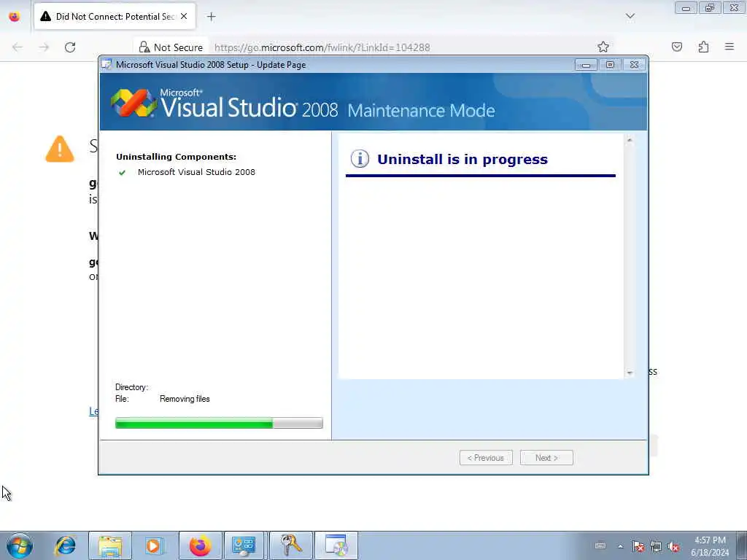Open the keys taskbar application
This screenshot has height=560, width=747.
[x=291, y=545]
